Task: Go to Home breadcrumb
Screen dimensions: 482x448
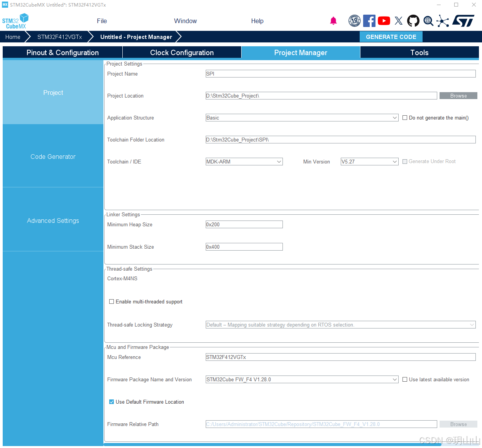Action: pyautogui.click(x=13, y=37)
